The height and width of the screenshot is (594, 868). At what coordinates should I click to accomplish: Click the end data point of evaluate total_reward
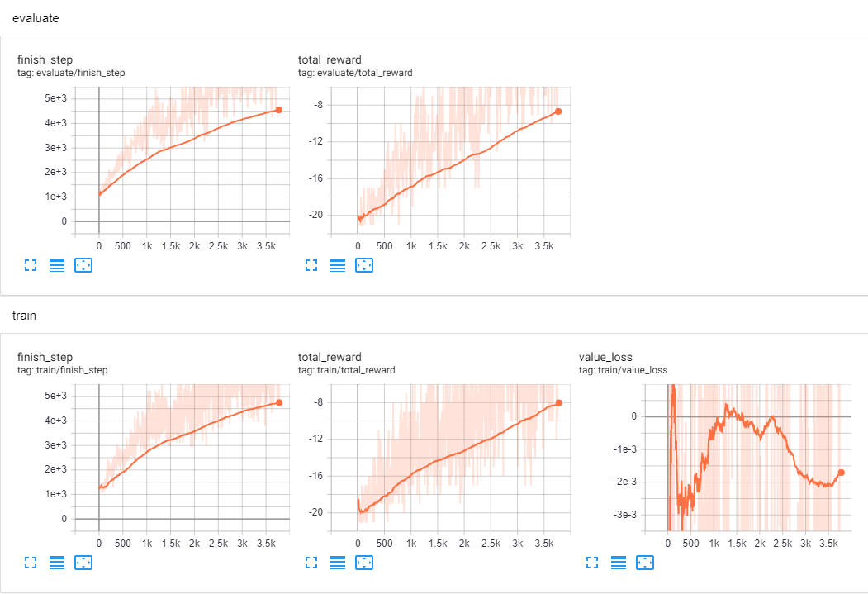click(558, 112)
